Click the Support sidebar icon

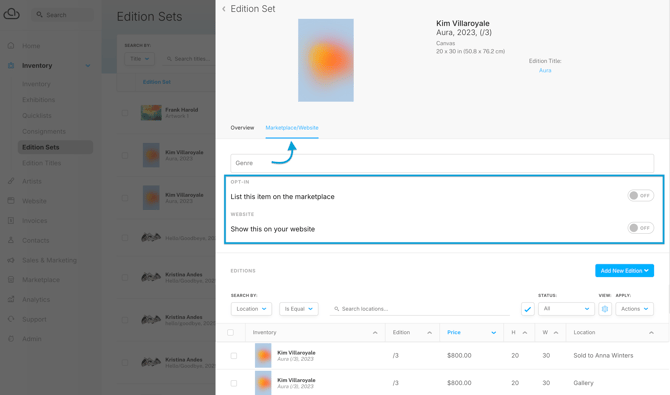coord(11,319)
